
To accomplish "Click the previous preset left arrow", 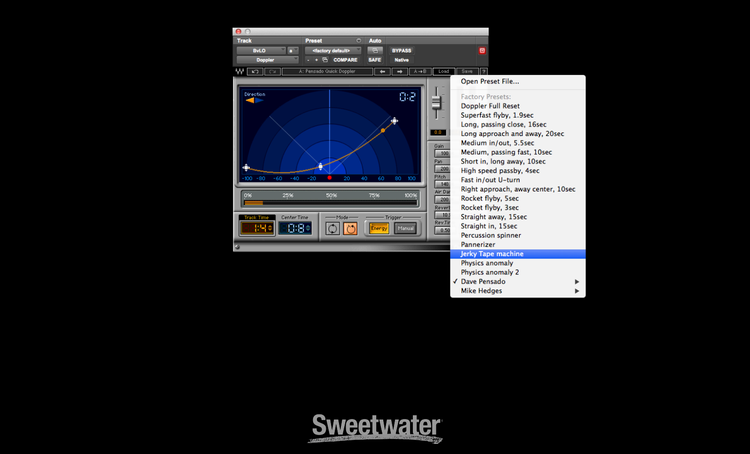I will pos(383,72).
